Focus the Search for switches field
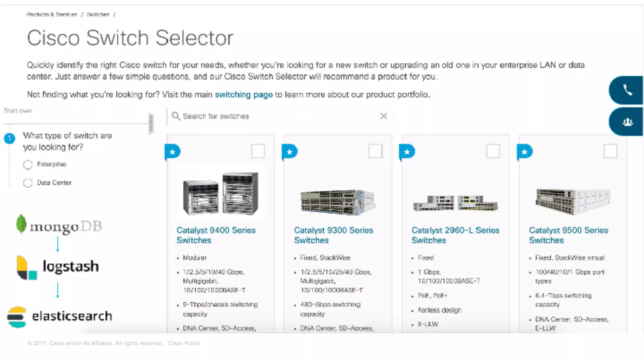 (x=277, y=116)
